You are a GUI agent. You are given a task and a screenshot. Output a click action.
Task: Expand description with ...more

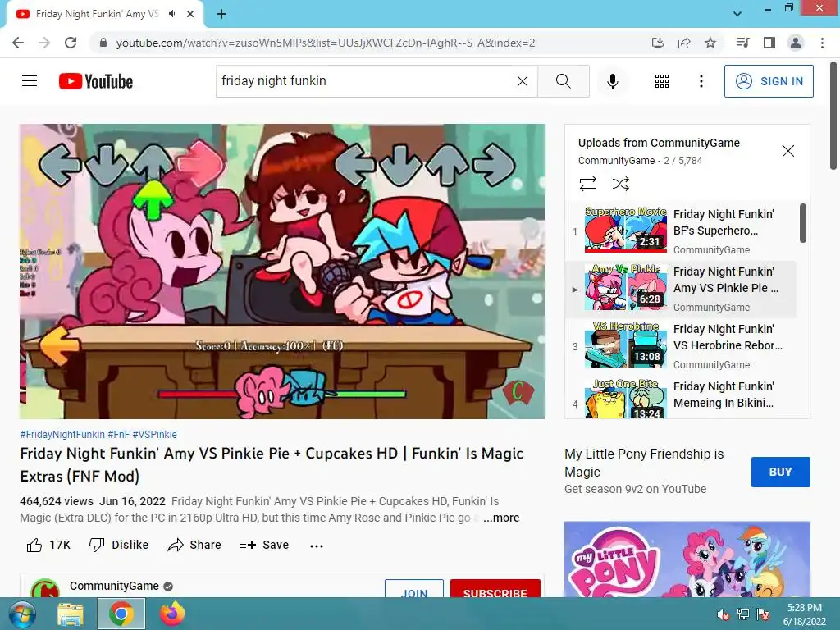[x=501, y=518]
